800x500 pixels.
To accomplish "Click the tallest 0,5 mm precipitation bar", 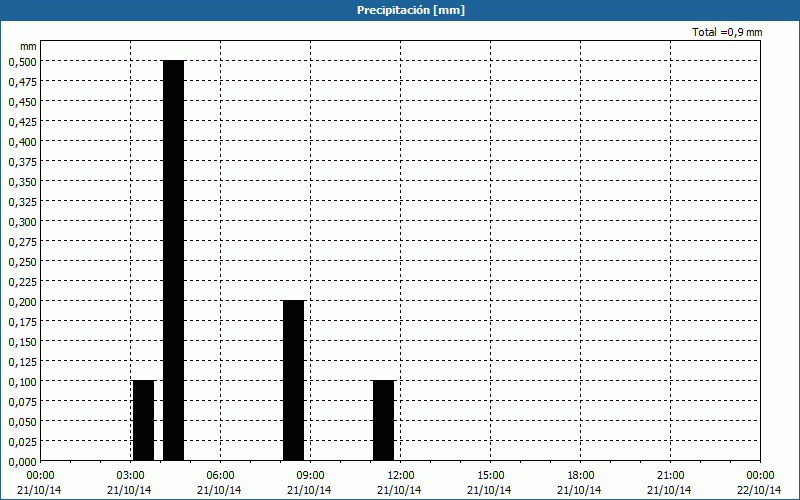I will 173,260.
